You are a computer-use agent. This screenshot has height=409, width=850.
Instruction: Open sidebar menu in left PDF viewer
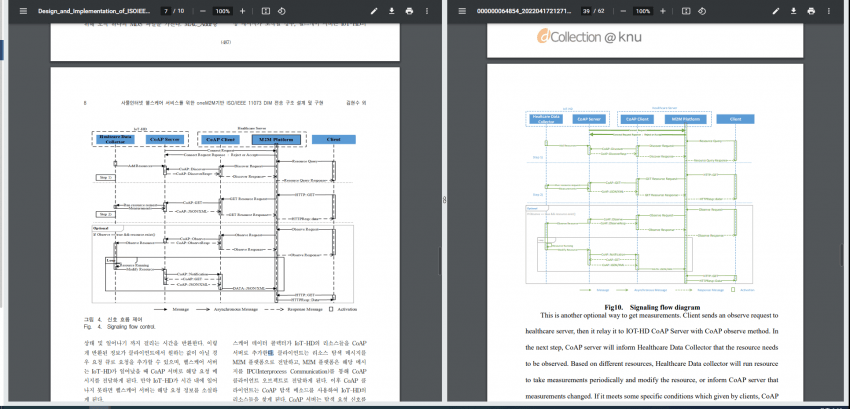point(23,11)
